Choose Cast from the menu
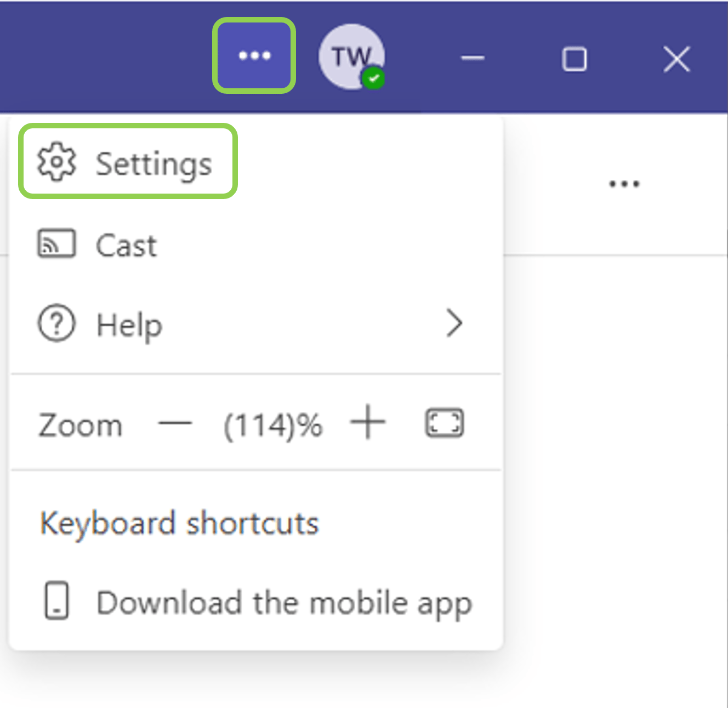Viewport: 728px width, 708px height. (126, 245)
